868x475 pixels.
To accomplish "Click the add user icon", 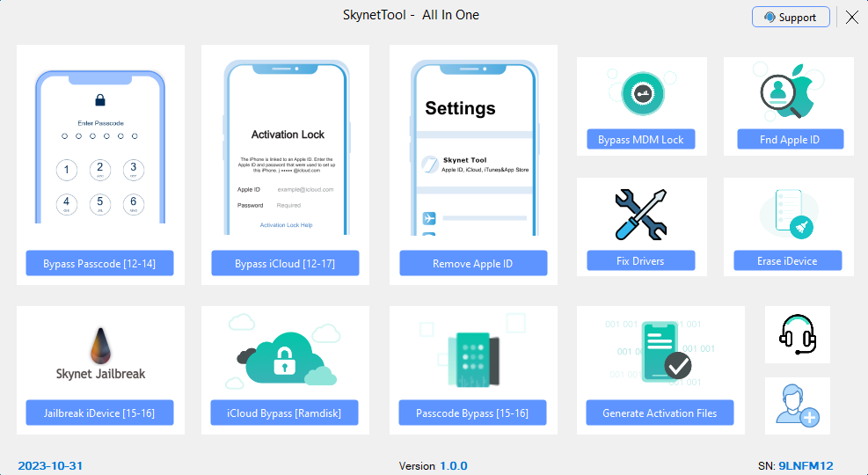I will (x=797, y=406).
